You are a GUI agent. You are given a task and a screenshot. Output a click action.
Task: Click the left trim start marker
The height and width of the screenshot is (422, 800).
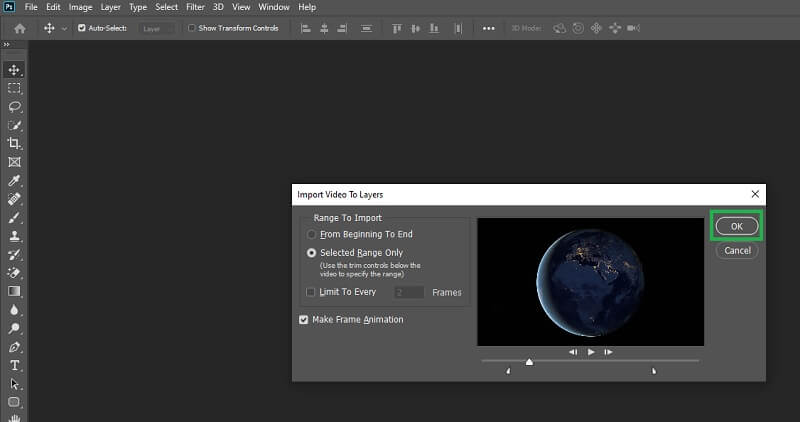click(x=508, y=371)
